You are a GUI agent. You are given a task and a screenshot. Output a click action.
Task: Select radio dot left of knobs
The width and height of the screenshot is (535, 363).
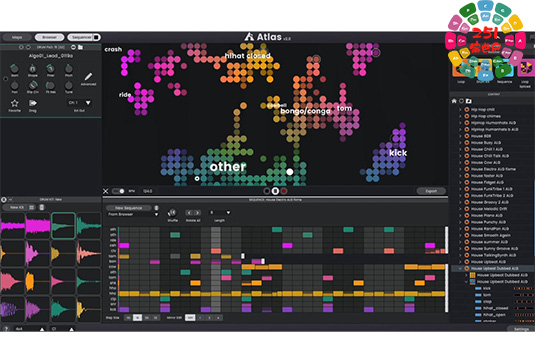tap(5, 79)
